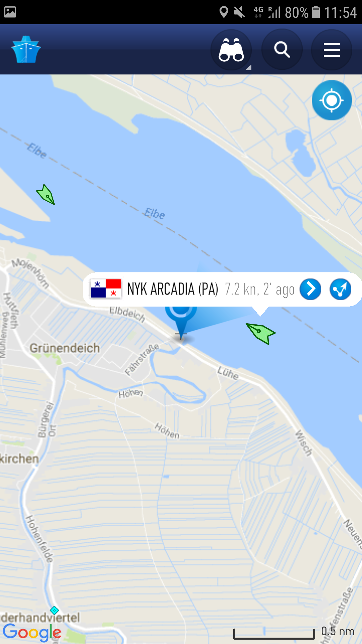Center map on my location
Viewport: 362px width, 644px height.
pyautogui.click(x=331, y=100)
